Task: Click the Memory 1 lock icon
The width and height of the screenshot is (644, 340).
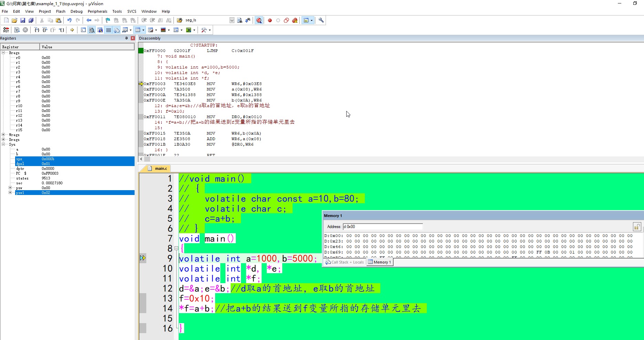Action: coord(636,227)
